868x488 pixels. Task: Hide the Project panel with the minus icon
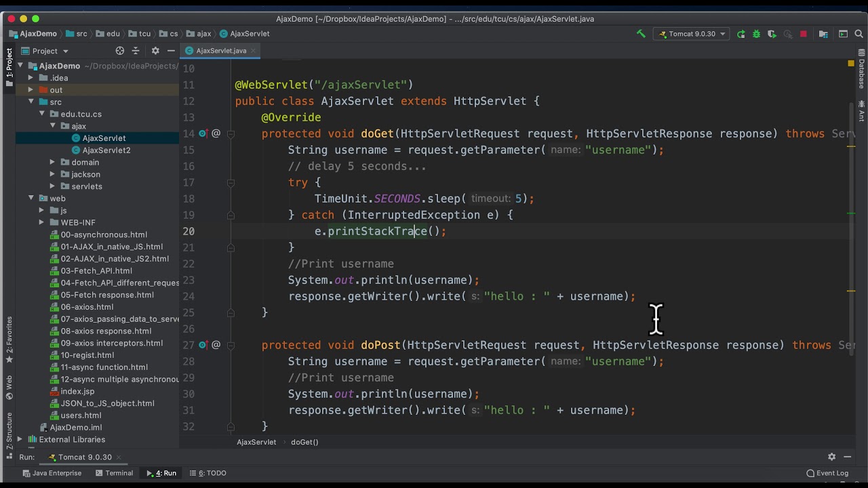pos(171,51)
